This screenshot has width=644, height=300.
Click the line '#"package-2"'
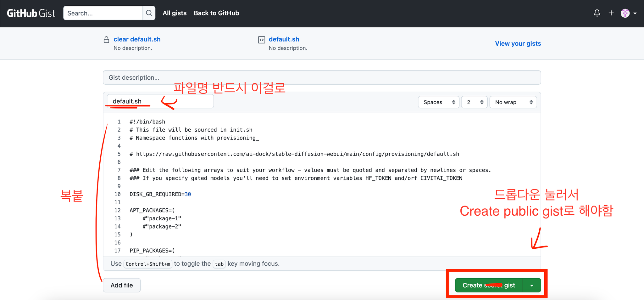pyautogui.click(x=162, y=226)
